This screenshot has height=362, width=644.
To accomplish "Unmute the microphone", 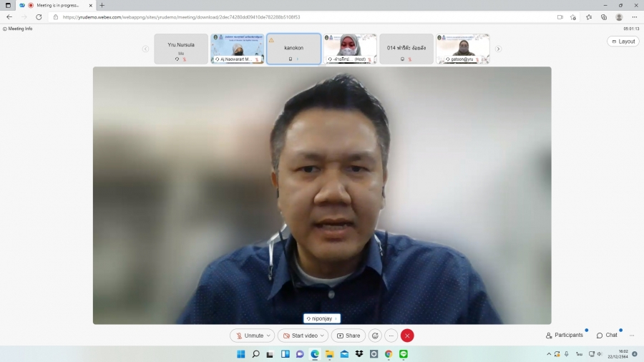I will tap(249, 336).
